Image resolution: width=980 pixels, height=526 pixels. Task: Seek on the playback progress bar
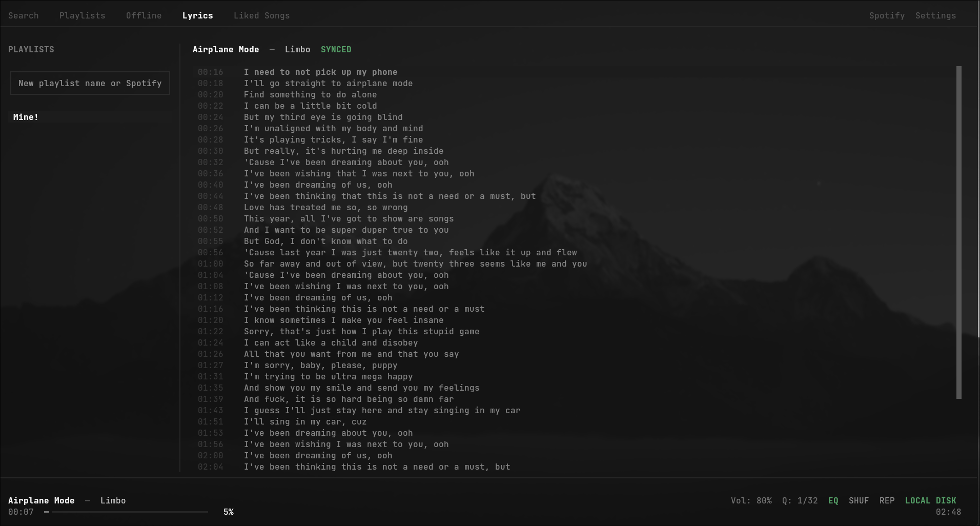[126, 512]
